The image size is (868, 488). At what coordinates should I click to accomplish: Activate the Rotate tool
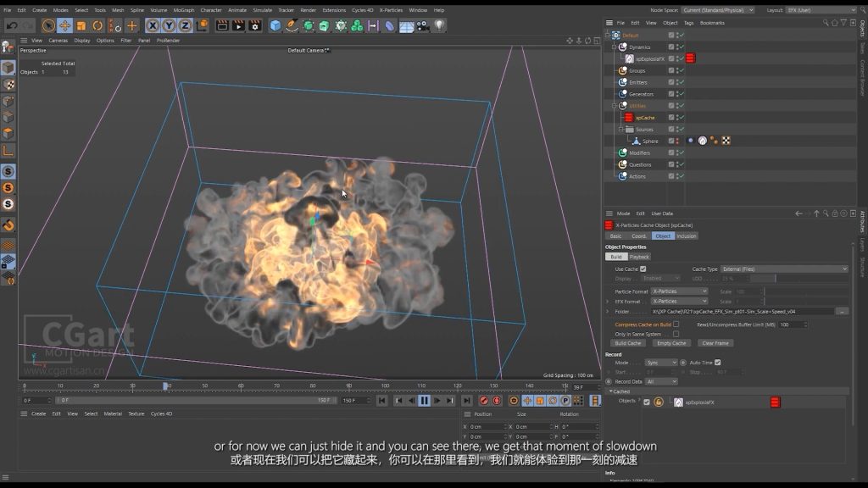pyautogui.click(x=97, y=25)
